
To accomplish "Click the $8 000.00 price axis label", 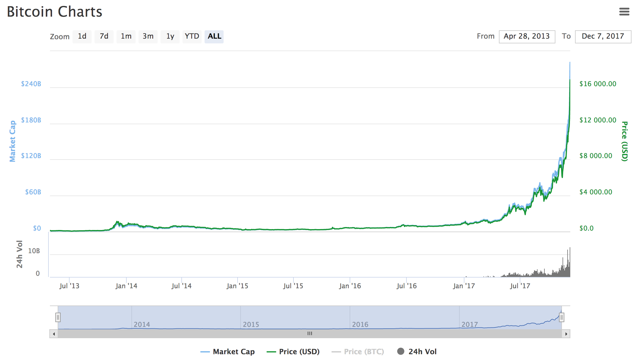I will tap(596, 156).
